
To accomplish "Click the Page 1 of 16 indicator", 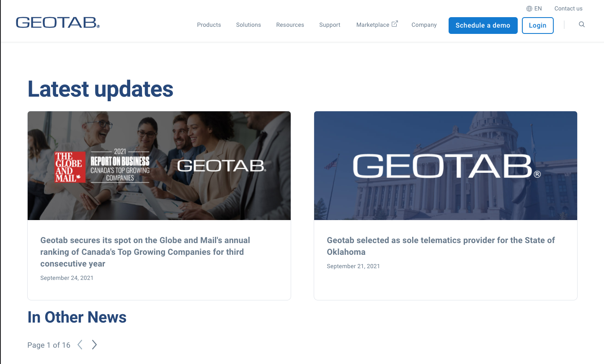I will tap(49, 345).
